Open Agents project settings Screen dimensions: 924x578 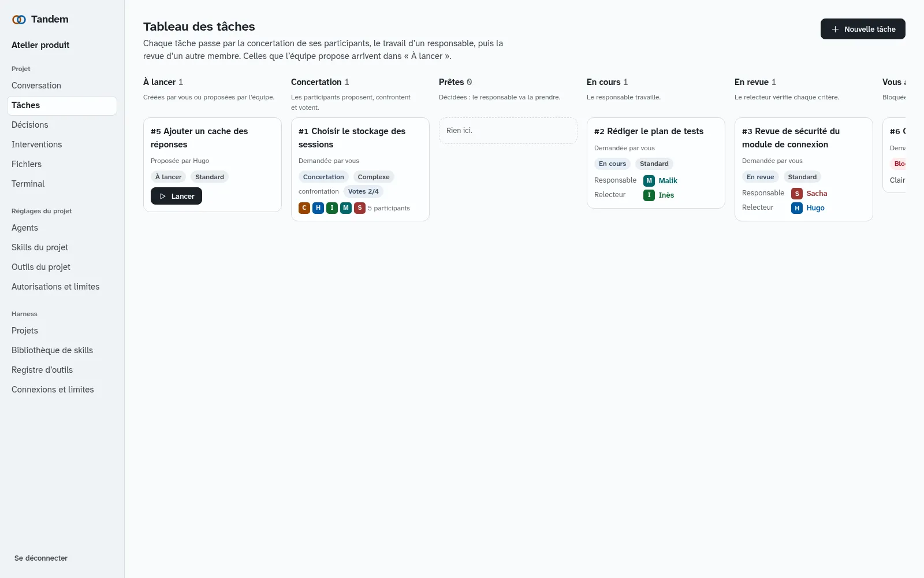(x=62, y=228)
